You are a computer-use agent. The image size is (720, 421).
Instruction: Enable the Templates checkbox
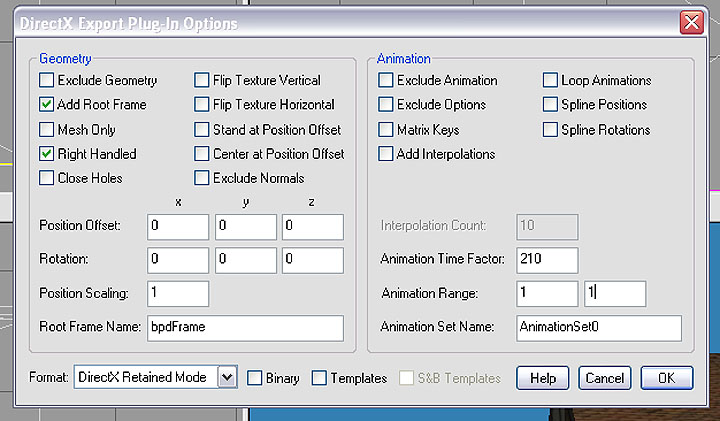click(319, 378)
